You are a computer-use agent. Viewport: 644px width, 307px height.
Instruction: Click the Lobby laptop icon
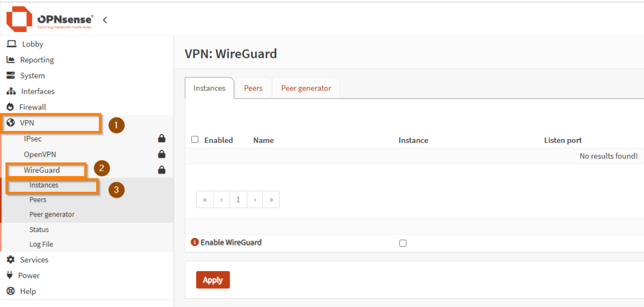(11, 44)
